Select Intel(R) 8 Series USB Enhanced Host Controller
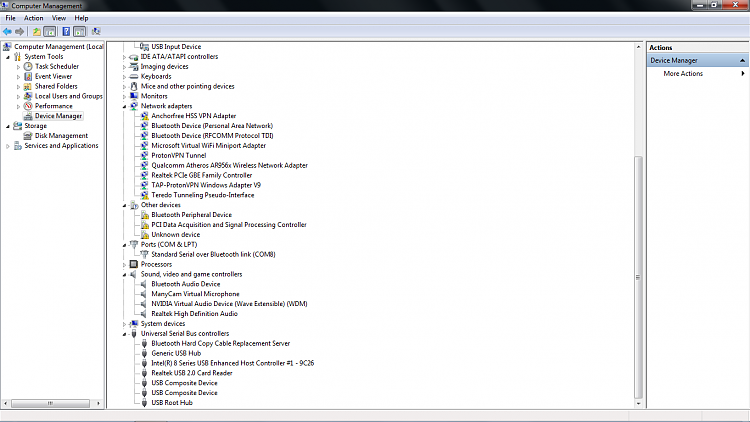The width and height of the screenshot is (750, 422). 232,363
